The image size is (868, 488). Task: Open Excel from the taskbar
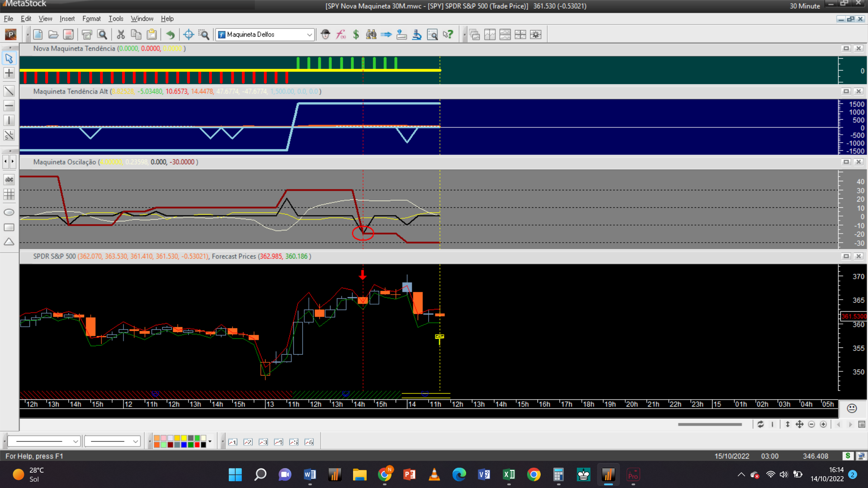(509, 474)
